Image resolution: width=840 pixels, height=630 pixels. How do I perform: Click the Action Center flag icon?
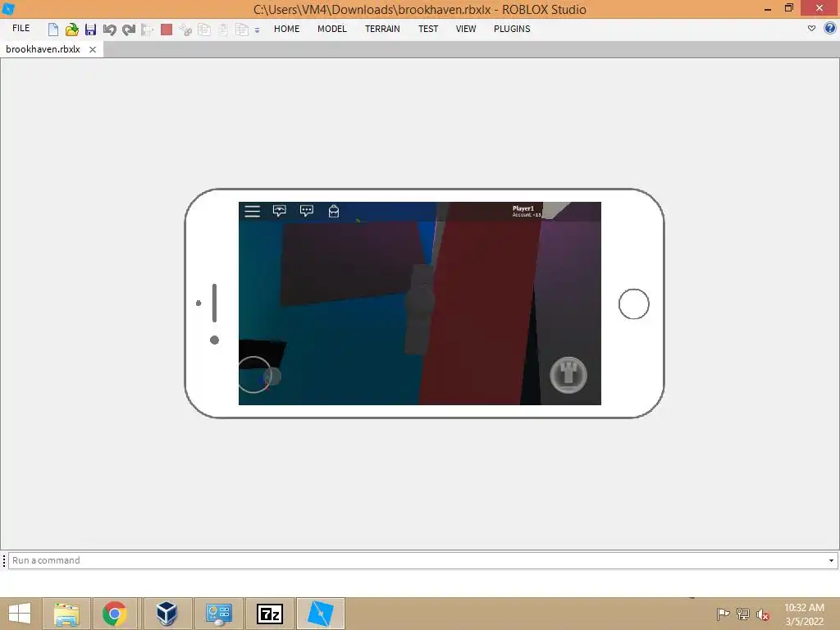click(723, 614)
